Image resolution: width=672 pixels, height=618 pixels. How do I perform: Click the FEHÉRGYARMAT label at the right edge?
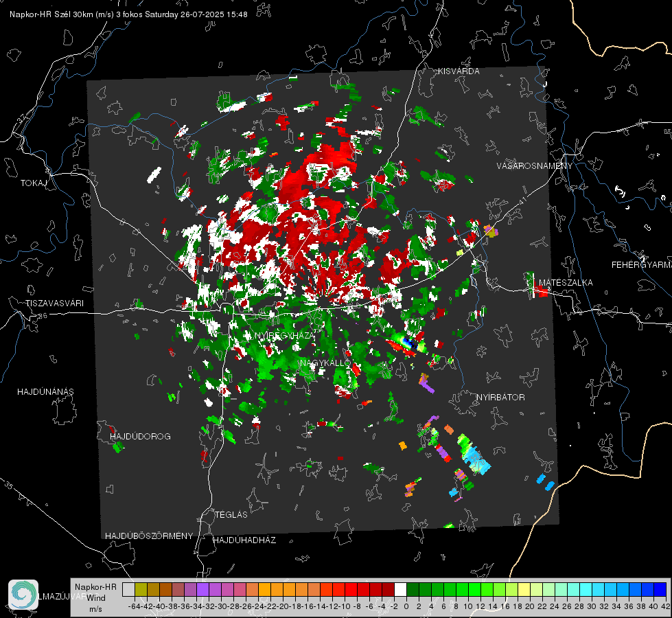(642, 265)
